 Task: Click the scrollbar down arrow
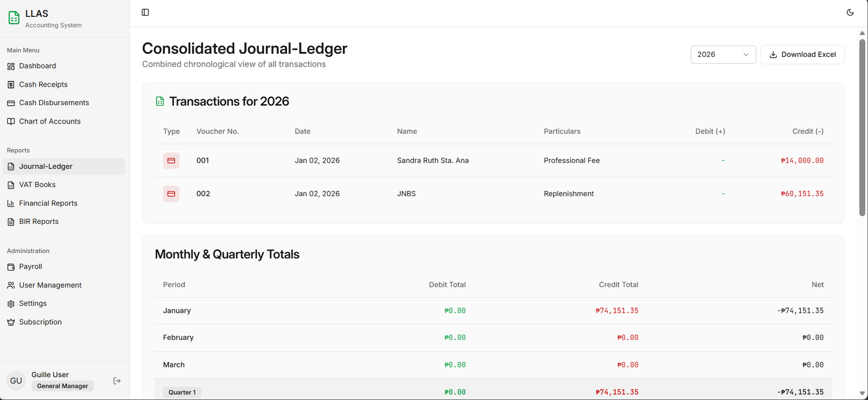[862, 393]
